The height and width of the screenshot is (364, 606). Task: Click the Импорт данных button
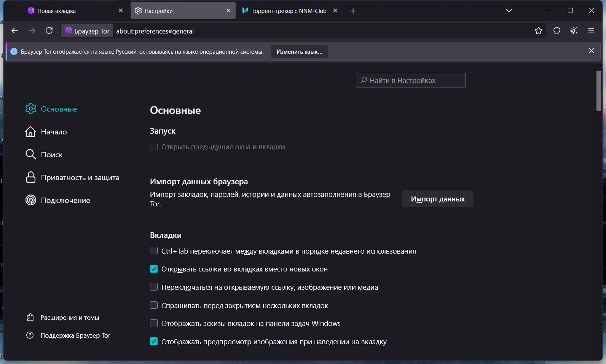(437, 199)
